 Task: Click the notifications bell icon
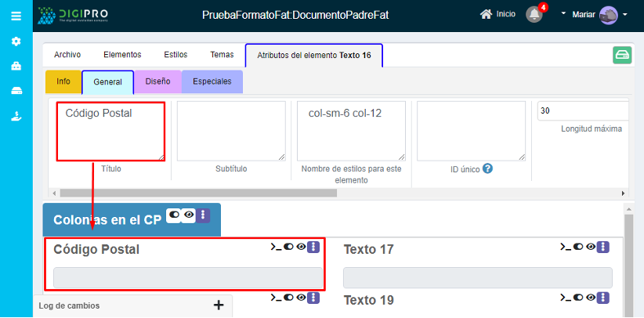click(535, 15)
